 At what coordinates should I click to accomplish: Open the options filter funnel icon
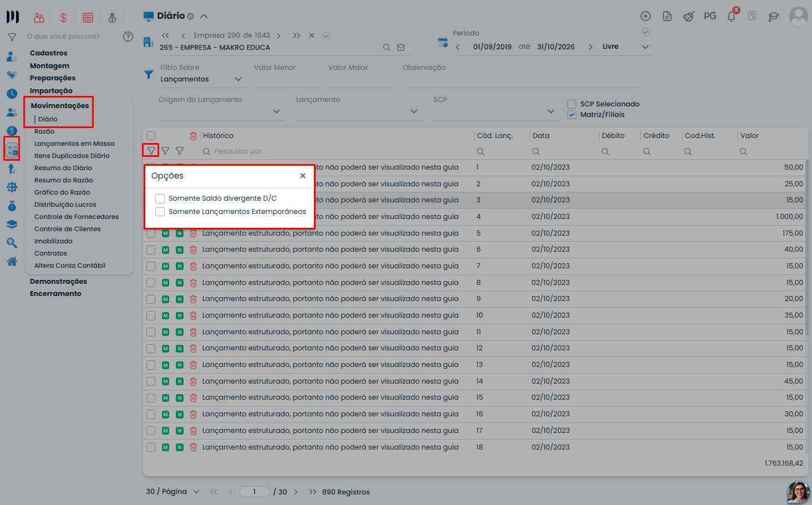click(x=151, y=150)
